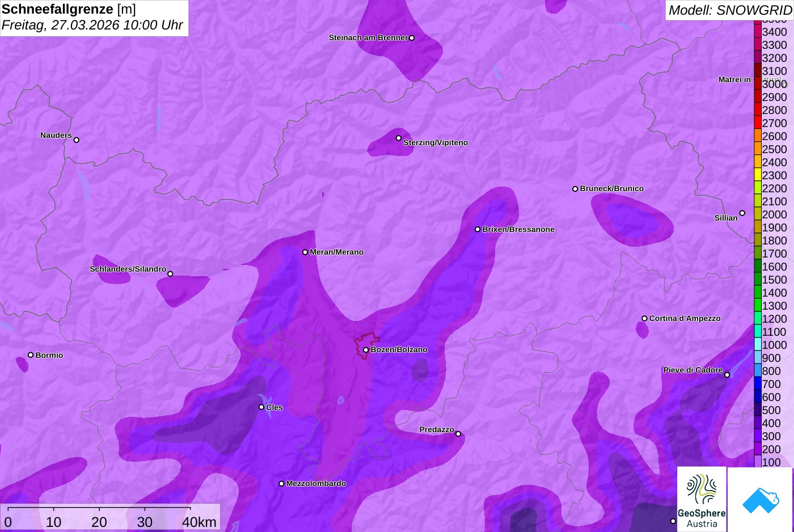Click the legend value 1800
The image size is (794, 532).
click(x=775, y=240)
